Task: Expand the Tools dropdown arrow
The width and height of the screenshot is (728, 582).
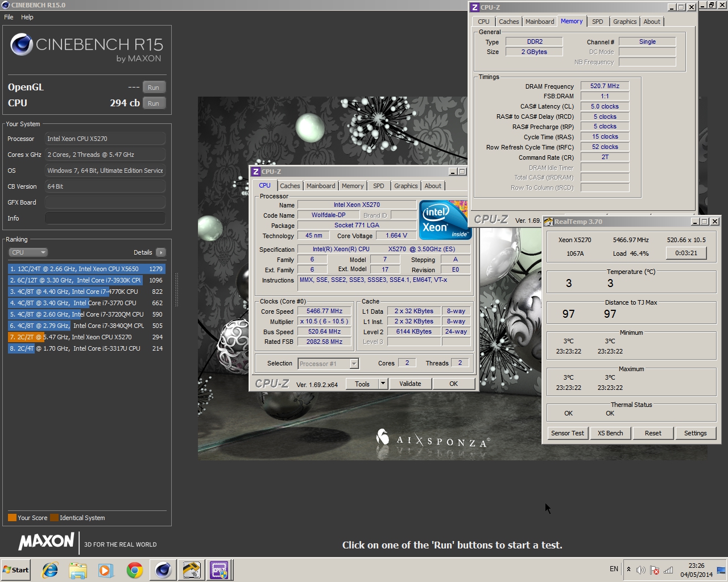Action: (x=383, y=384)
